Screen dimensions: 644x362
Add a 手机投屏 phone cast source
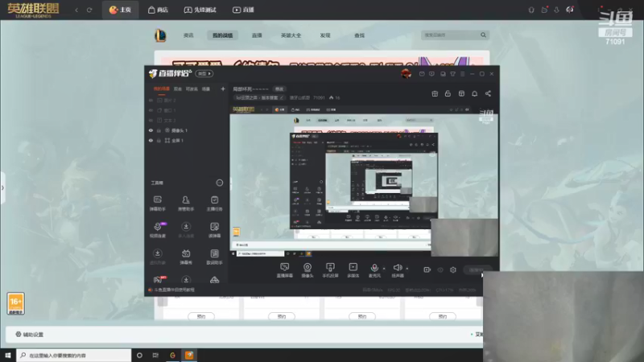click(x=330, y=270)
